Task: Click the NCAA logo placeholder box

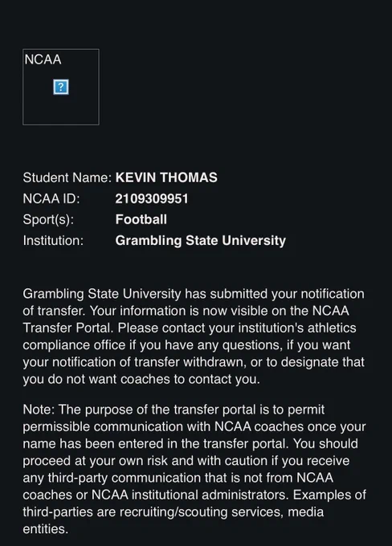Action: pos(61,87)
